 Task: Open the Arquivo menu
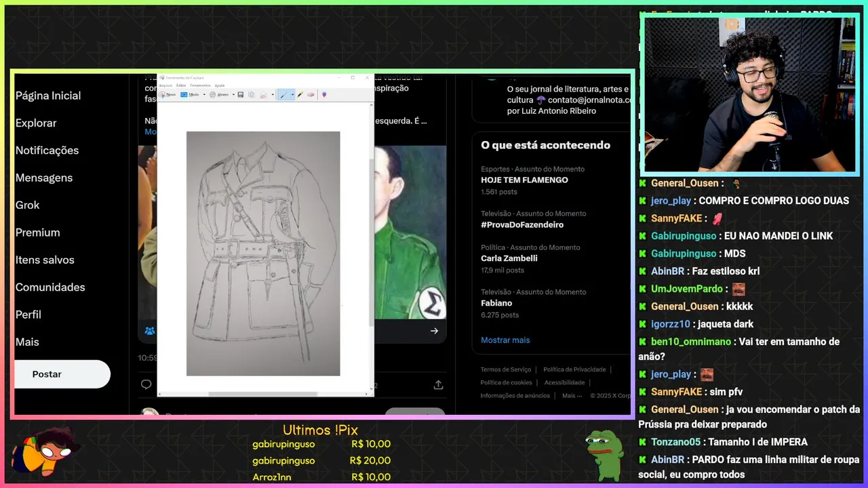click(x=165, y=85)
